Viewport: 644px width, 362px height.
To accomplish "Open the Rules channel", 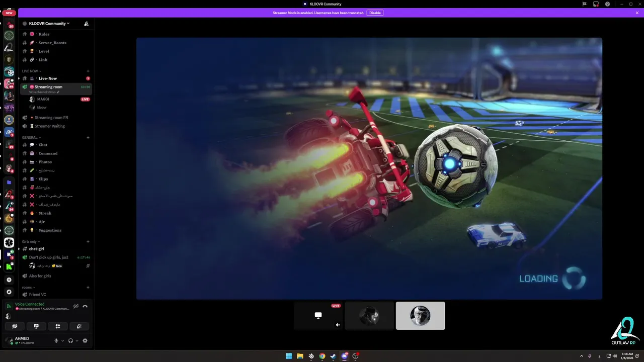I will coord(56,34).
